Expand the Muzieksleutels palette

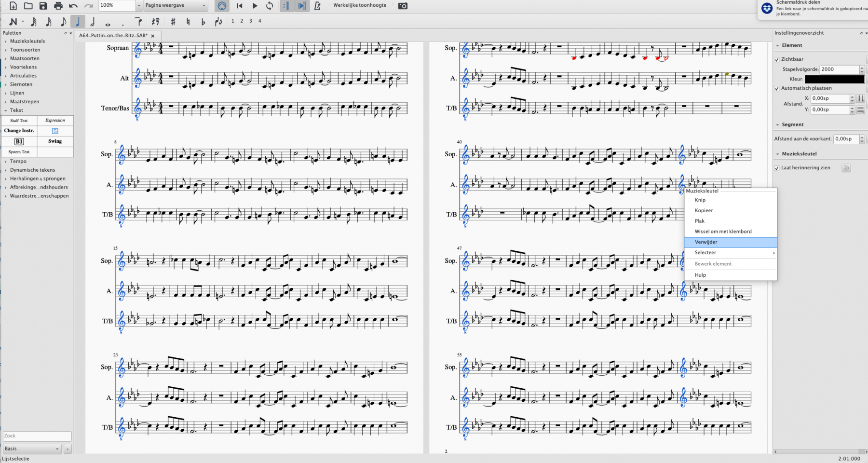point(27,41)
